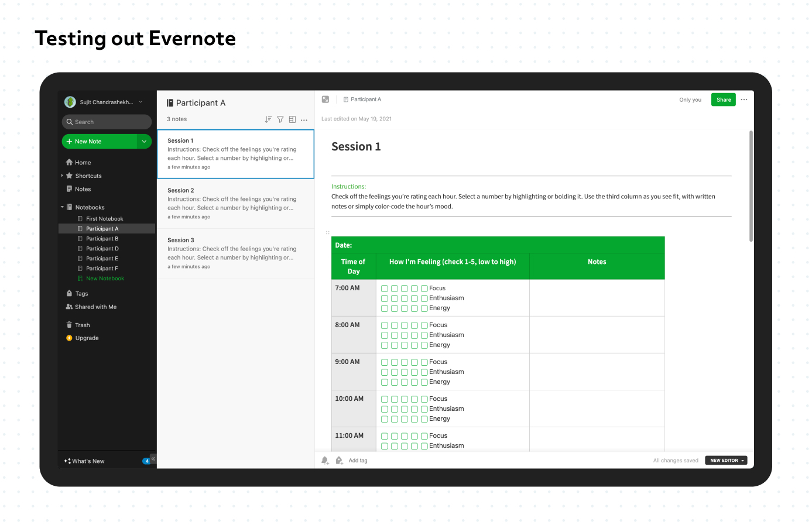Select Participant A notebook in sidebar
The height and width of the screenshot is (525, 812).
(x=107, y=229)
